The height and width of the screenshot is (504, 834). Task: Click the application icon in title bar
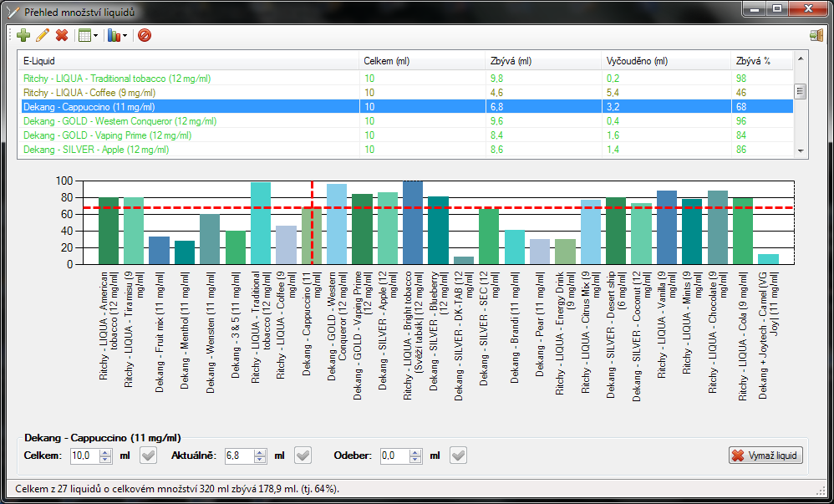[x=14, y=11]
